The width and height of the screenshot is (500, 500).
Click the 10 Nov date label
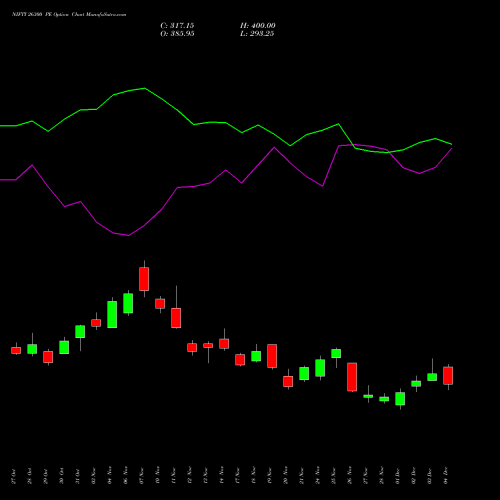pos(158,476)
